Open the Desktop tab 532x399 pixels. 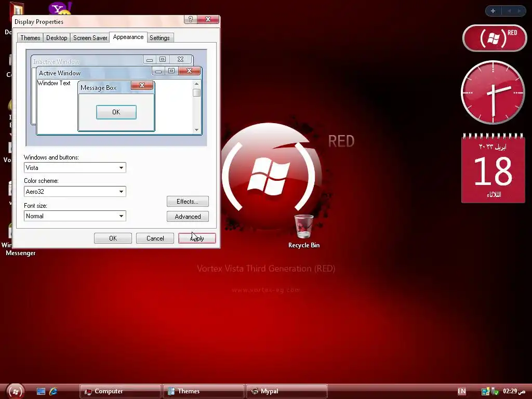coord(57,37)
